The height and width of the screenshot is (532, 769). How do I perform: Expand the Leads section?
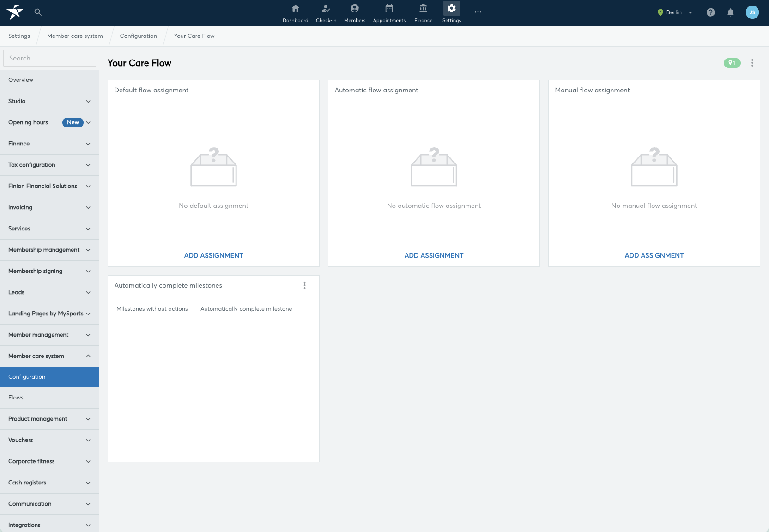(49, 292)
